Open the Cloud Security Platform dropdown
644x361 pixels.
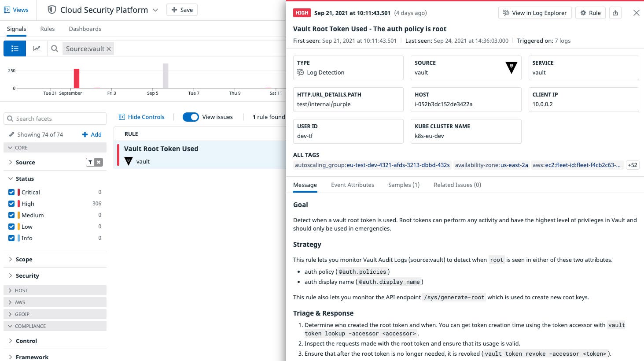pos(155,9)
